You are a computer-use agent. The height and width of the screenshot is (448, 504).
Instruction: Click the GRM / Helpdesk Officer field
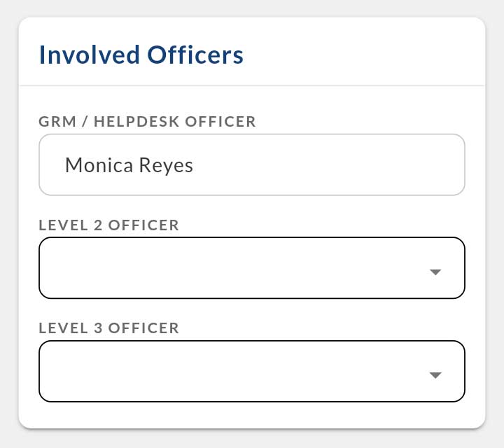point(252,164)
